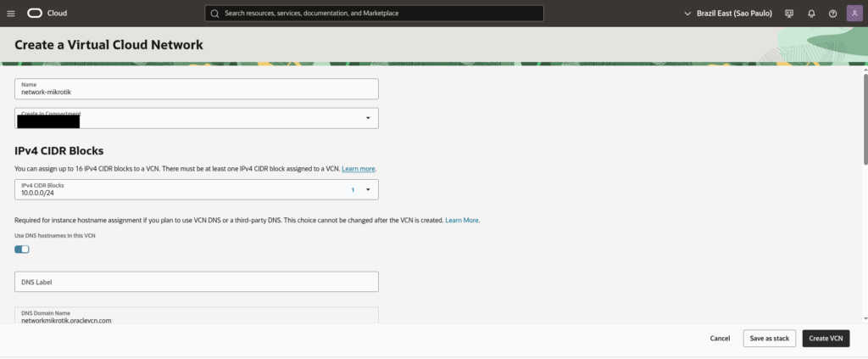Click the Oracle Cloud logo
Image resolution: width=868 pixels, height=359 pixels.
click(x=47, y=14)
